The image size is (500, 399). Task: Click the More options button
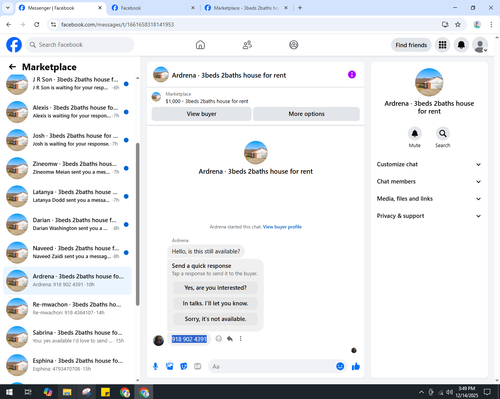coord(306,114)
